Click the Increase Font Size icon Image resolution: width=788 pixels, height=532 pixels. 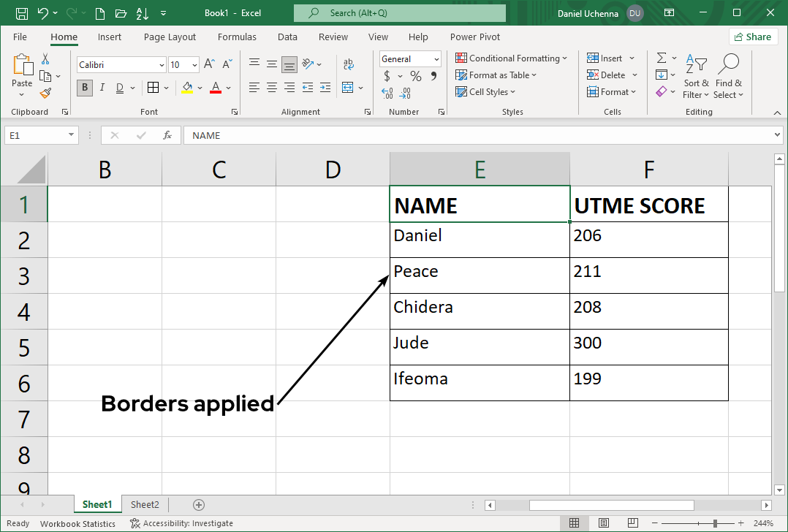(x=209, y=64)
